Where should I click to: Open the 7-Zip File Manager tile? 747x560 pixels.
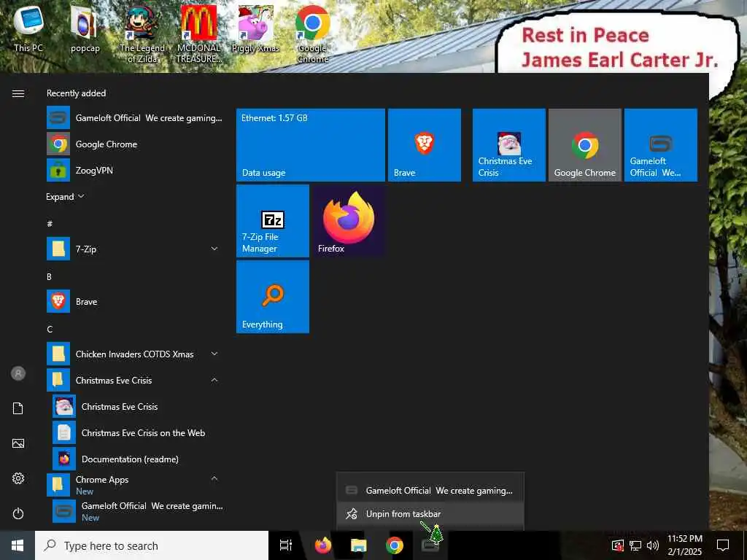[273, 221]
